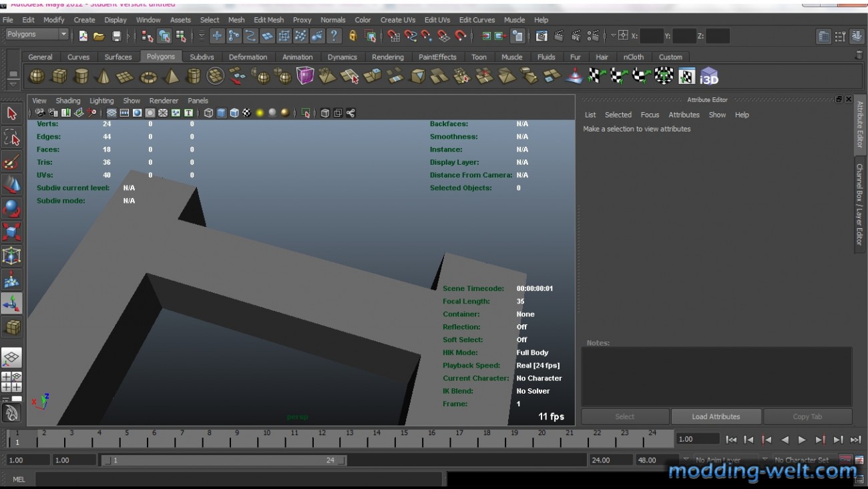Toggle smooth shade all in viewport toolbar
This screenshot has width=868, height=489.
[x=221, y=113]
